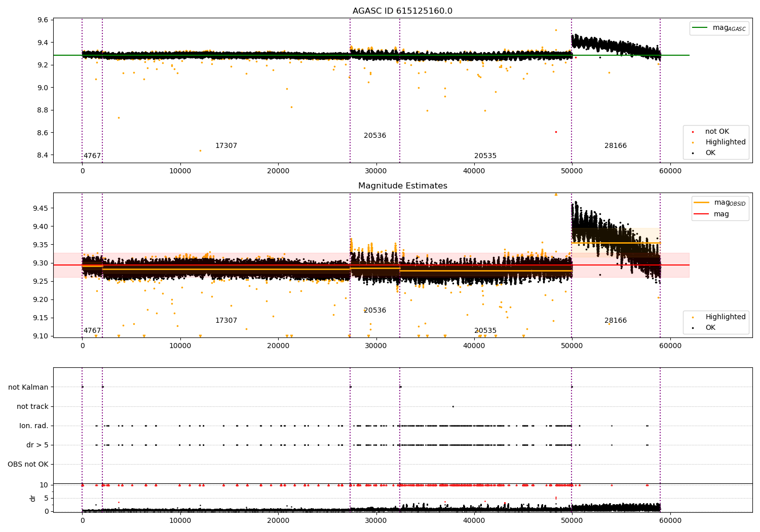
Task: Click the 9.6 tick on top plot
Action: (x=43, y=20)
